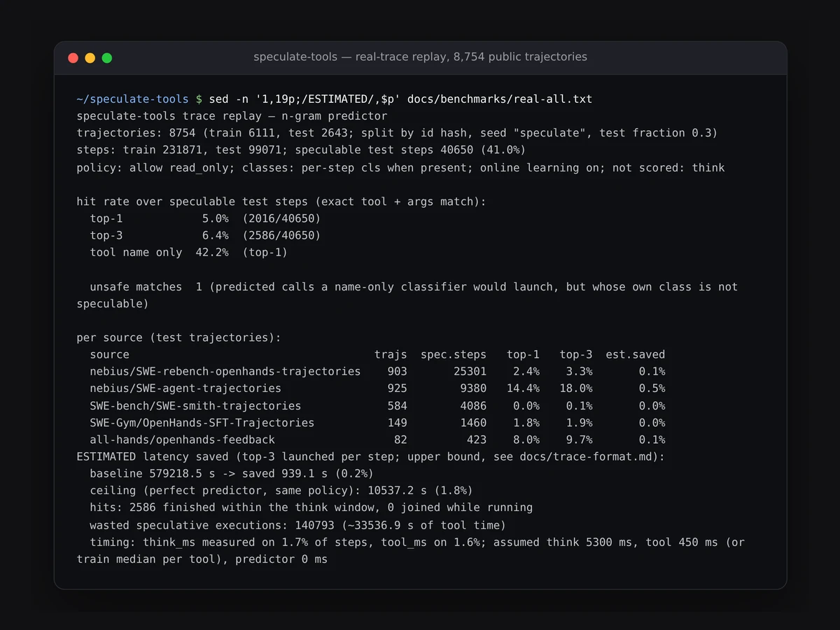
Task: Click the '9380' spec.steps value
Action: (472, 388)
